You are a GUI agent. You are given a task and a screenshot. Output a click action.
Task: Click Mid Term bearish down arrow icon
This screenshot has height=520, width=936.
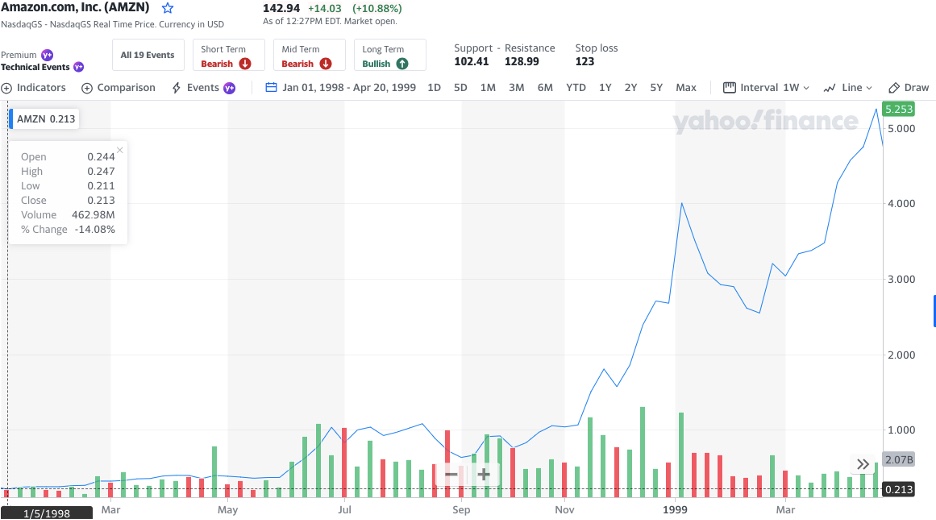pos(325,64)
